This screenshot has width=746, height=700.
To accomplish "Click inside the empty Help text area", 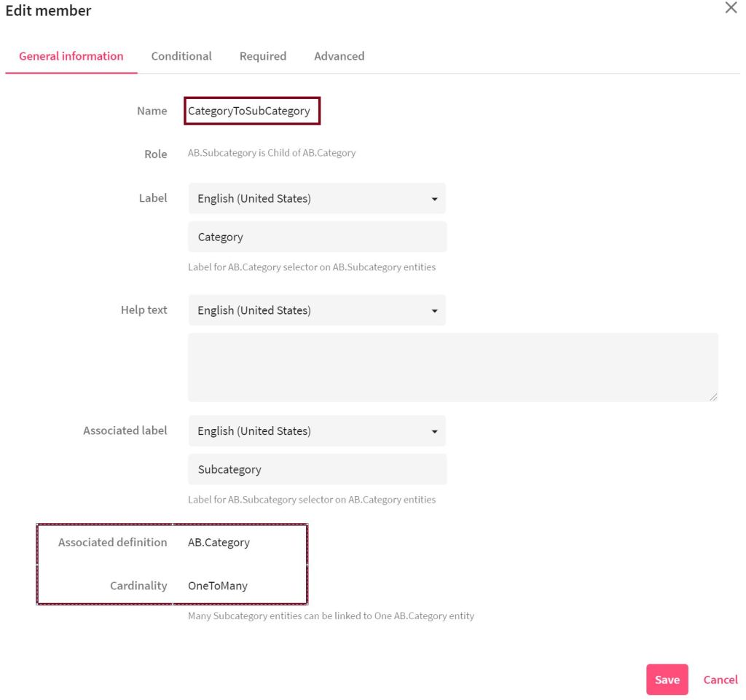I will (x=452, y=367).
